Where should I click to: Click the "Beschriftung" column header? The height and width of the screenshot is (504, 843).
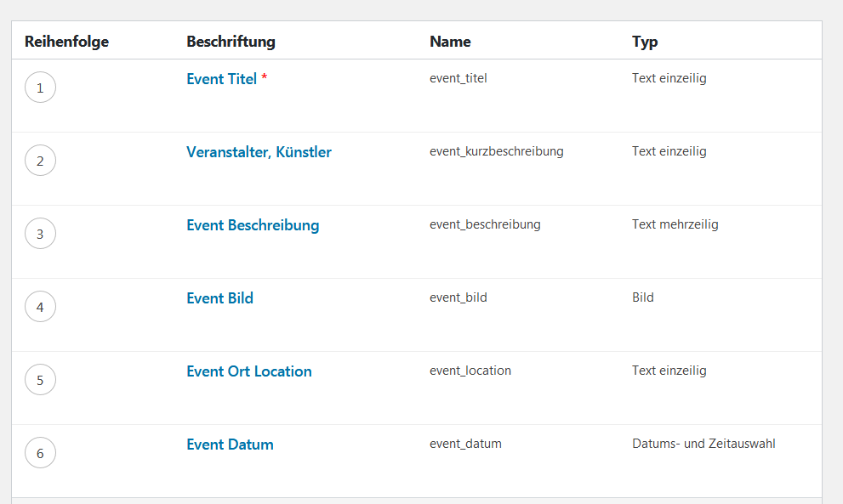(230, 41)
